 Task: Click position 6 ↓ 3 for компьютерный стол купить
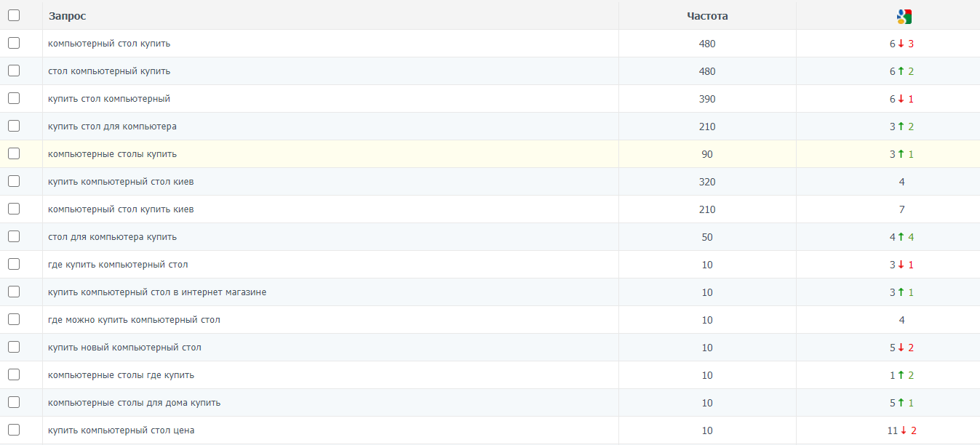coord(901,44)
